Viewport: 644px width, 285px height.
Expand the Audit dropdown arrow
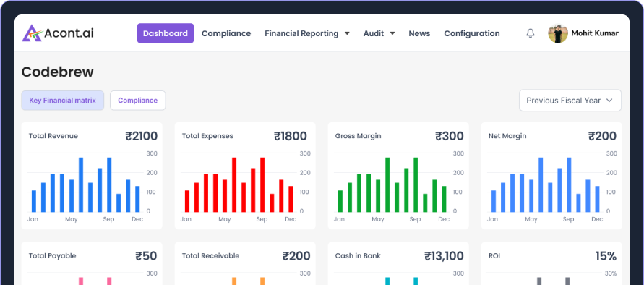(x=392, y=33)
